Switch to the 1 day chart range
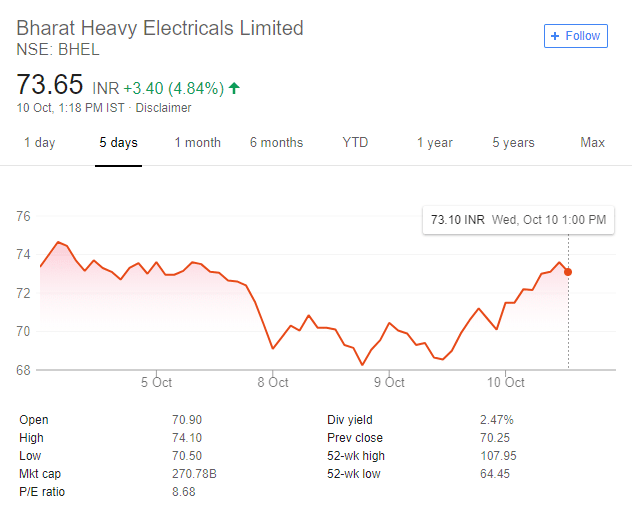The width and height of the screenshot is (632, 514). pyautogui.click(x=40, y=143)
